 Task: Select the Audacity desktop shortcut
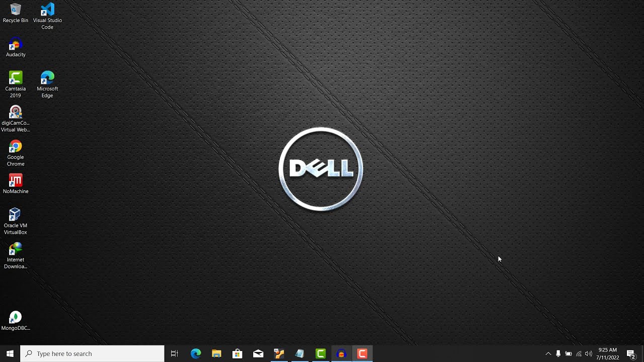point(16,47)
